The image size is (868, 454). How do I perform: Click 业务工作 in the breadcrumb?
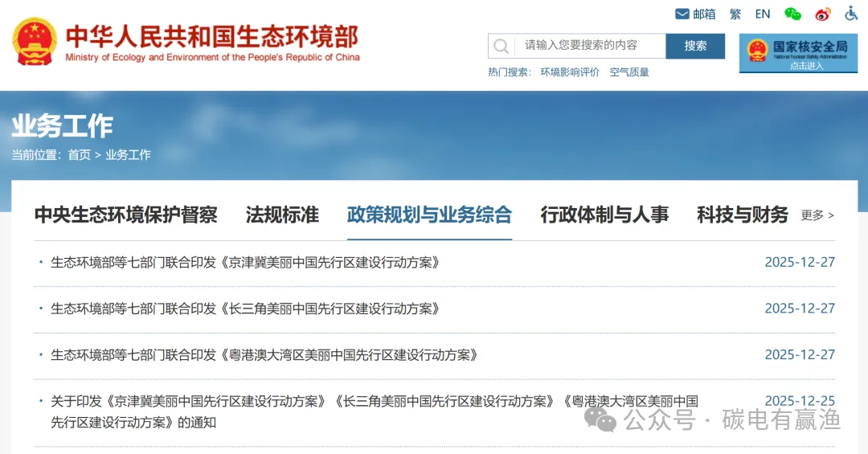coord(128,155)
